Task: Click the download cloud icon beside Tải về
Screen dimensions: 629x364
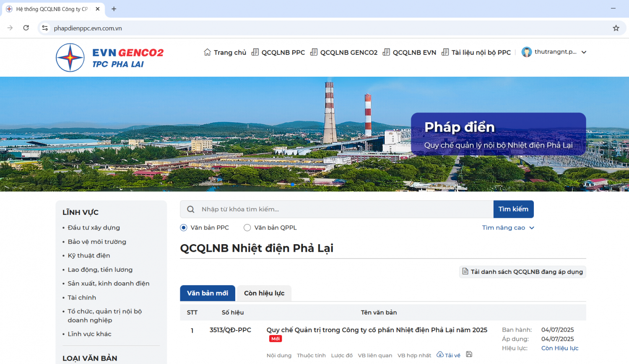Action: pos(440,354)
